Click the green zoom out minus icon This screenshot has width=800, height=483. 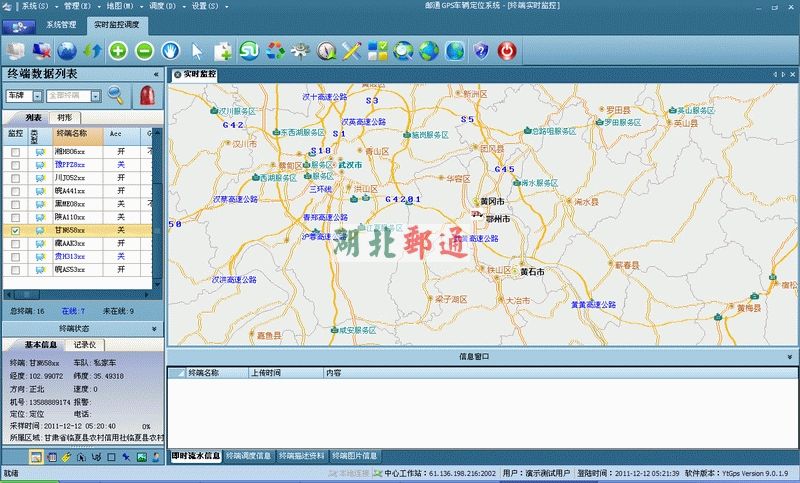145,50
